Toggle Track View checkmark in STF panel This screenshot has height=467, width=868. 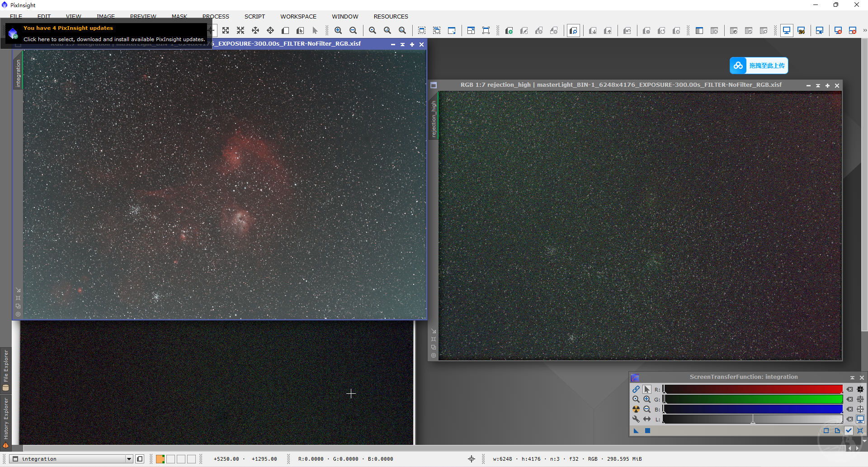pyautogui.click(x=849, y=431)
